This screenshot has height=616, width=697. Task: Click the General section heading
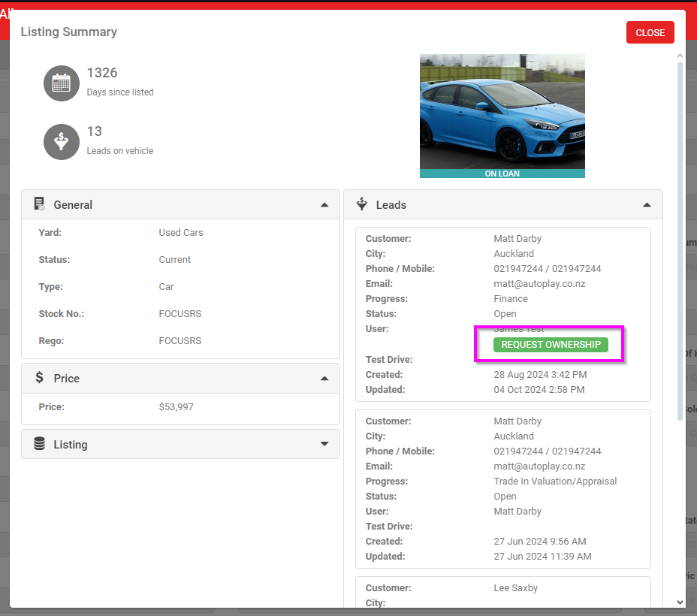pyautogui.click(x=73, y=205)
